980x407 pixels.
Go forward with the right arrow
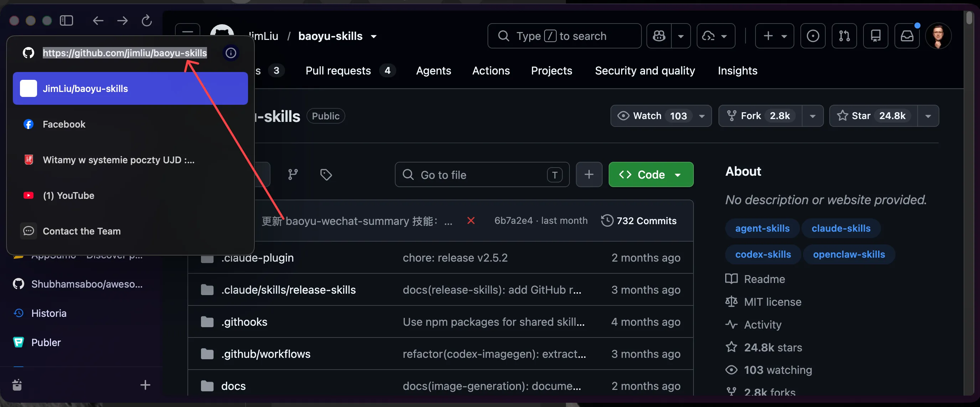pyautogui.click(x=123, y=21)
